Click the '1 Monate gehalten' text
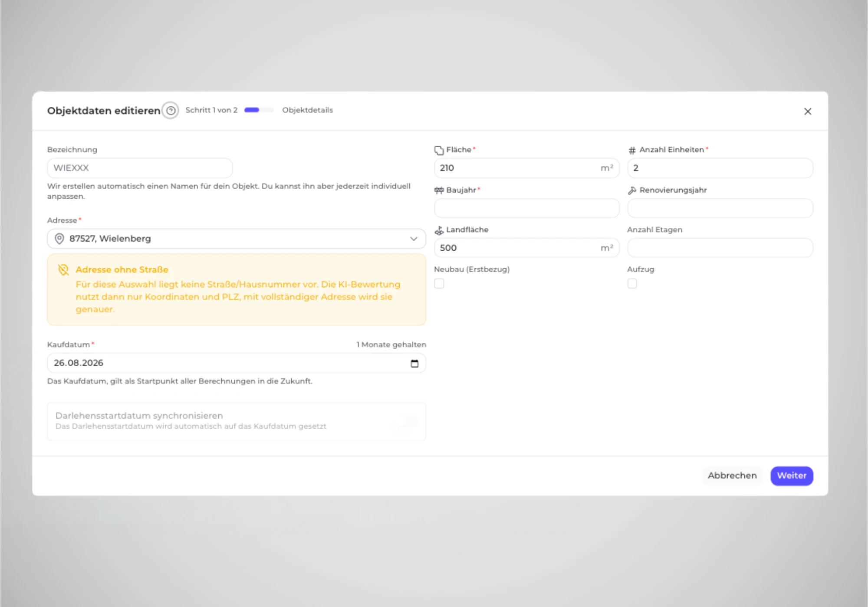 [x=391, y=345]
